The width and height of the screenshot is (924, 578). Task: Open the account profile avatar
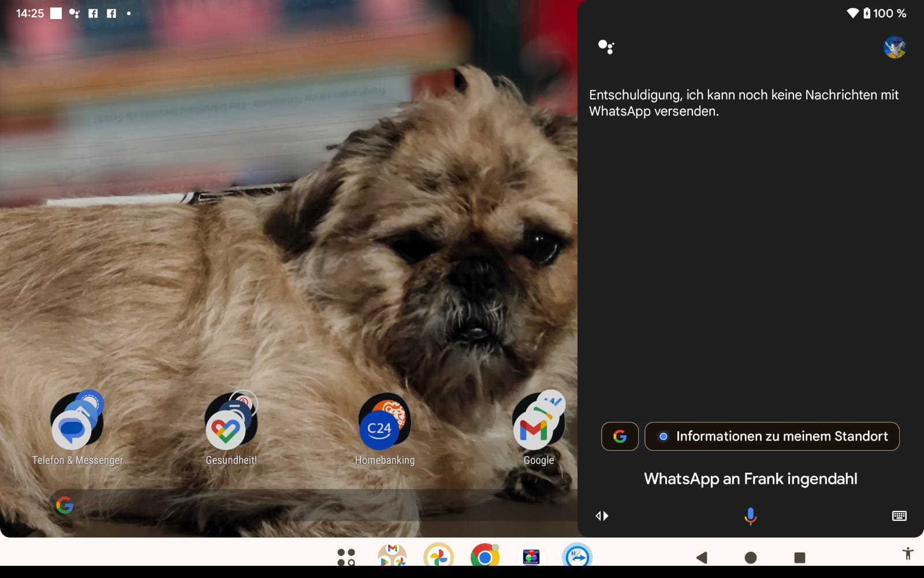pos(895,47)
